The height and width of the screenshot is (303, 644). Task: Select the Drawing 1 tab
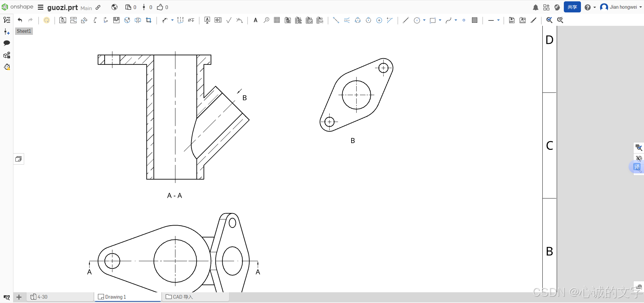click(x=128, y=297)
